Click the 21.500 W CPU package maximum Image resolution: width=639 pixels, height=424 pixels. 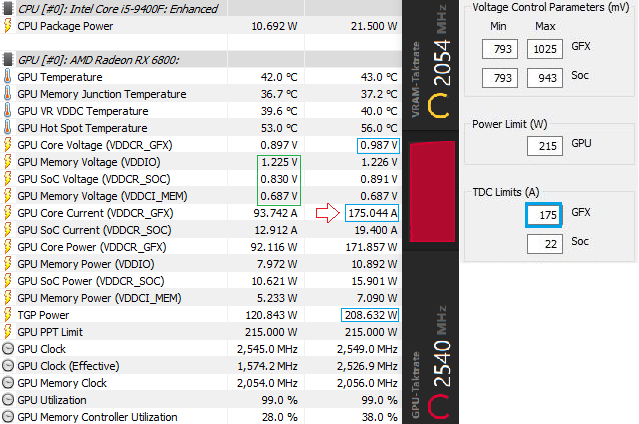[x=374, y=26]
